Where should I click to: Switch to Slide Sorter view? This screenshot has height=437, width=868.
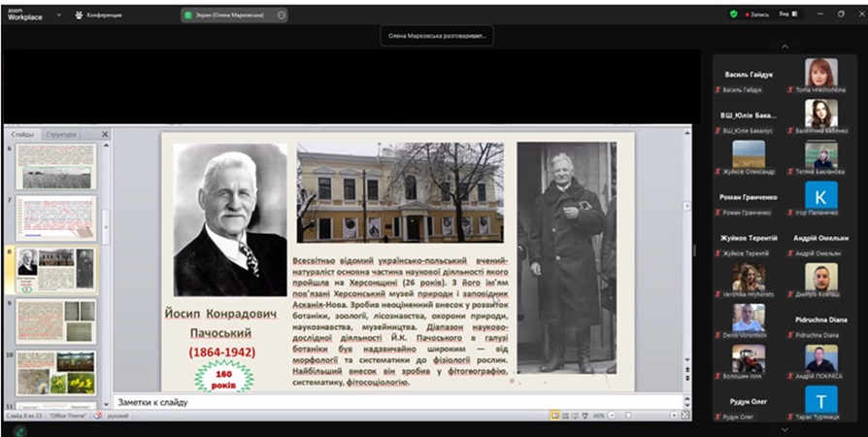(x=565, y=416)
